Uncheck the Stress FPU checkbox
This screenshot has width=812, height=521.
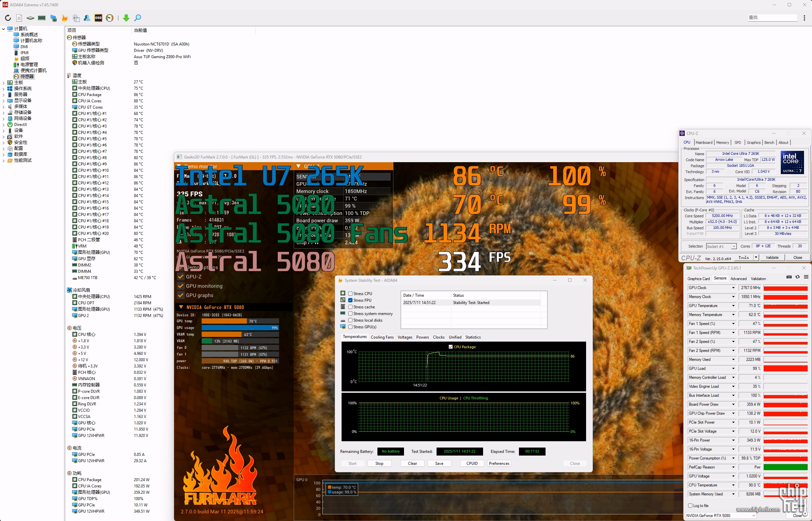tap(351, 300)
